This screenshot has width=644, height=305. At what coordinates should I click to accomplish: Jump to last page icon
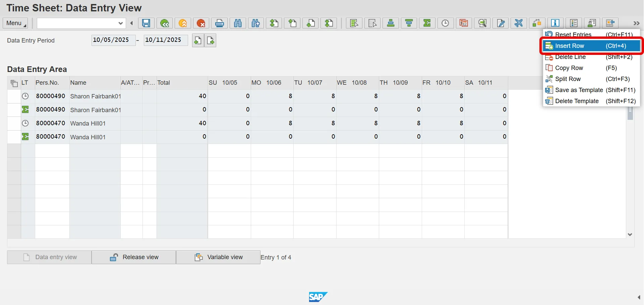(x=329, y=23)
